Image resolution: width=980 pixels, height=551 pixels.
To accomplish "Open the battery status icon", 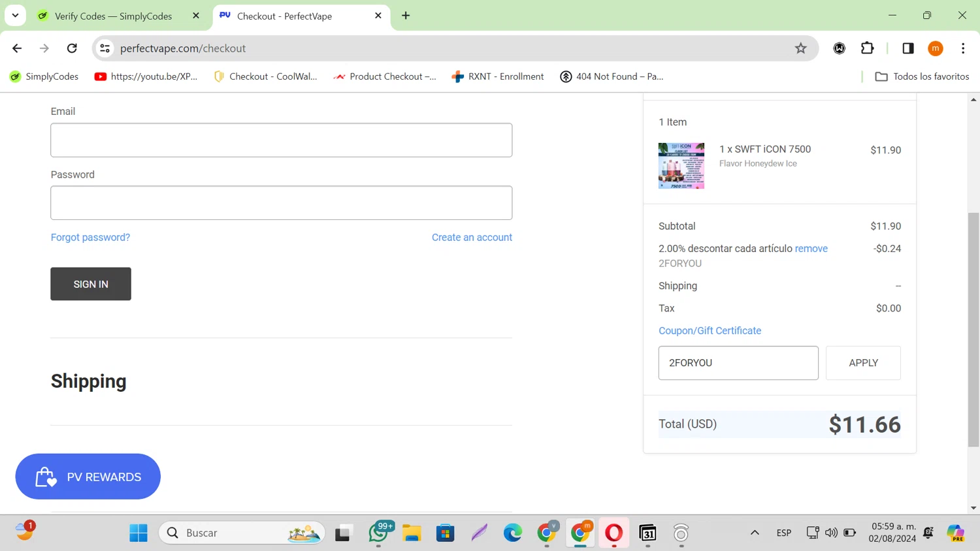I will (x=850, y=533).
